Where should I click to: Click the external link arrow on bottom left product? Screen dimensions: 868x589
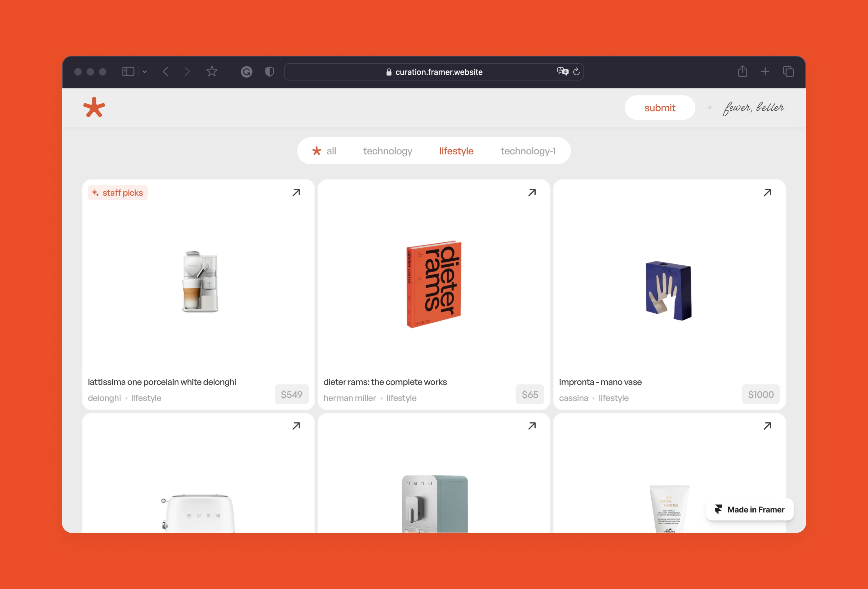pyautogui.click(x=297, y=425)
